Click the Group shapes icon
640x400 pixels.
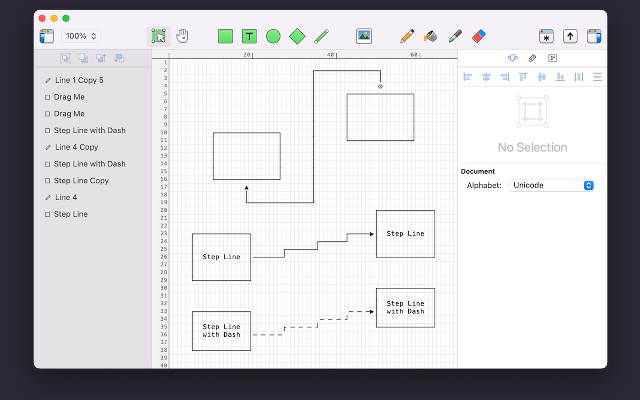coord(65,58)
